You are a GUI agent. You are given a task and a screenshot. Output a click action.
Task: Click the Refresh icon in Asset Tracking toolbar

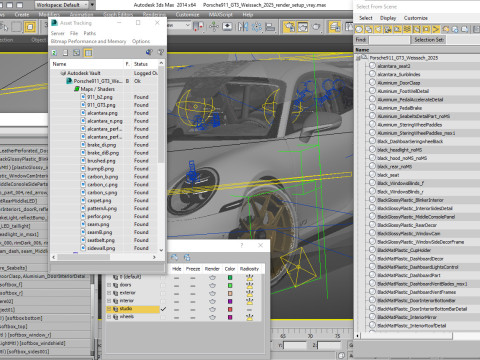[x=54, y=53]
